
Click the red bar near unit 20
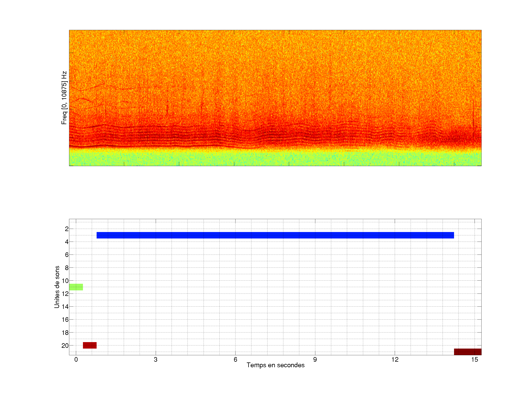[x=90, y=345]
